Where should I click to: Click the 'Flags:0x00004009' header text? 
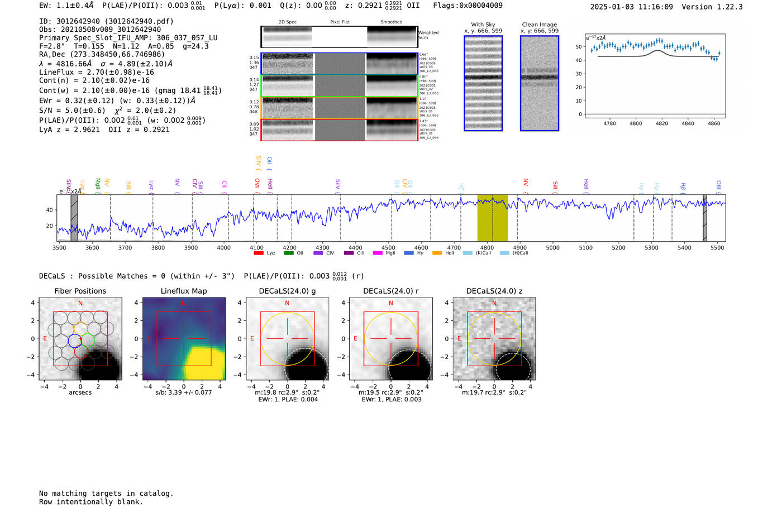point(468,6)
